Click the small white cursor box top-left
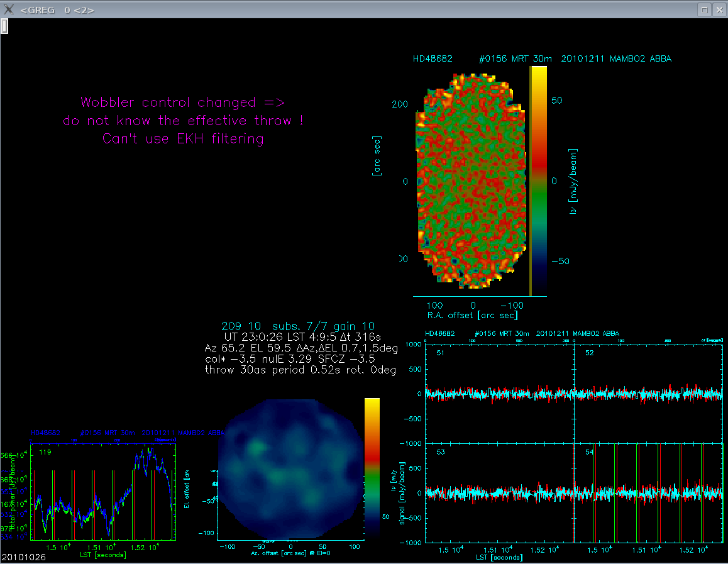The width and height of the screenshot is (728, 564). [x=4, y=26]
